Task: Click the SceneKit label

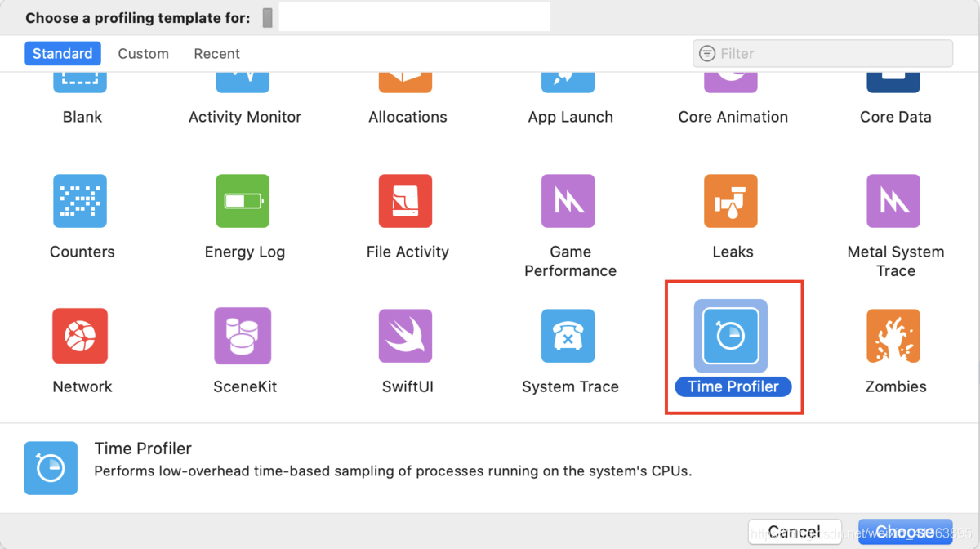Action: coord(245,386)
